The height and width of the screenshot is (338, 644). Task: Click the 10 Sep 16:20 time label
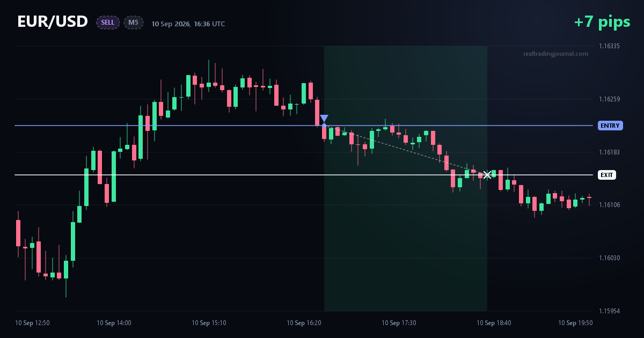(x=304, y=323)
